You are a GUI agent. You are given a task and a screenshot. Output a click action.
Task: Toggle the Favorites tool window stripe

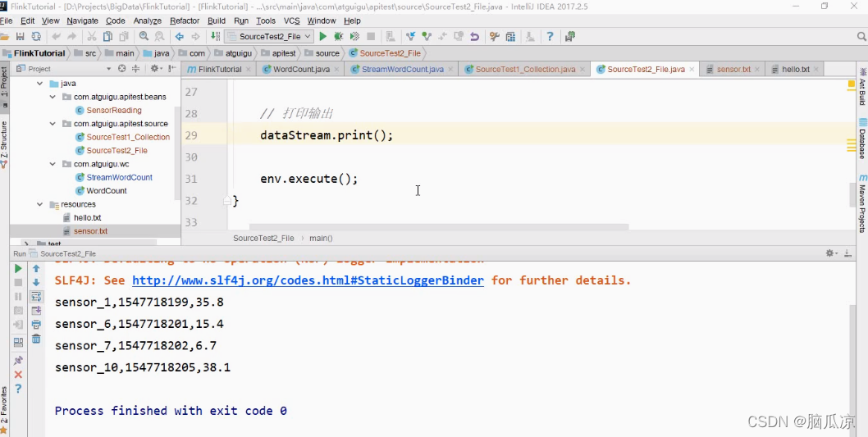(x=4, y=411)
